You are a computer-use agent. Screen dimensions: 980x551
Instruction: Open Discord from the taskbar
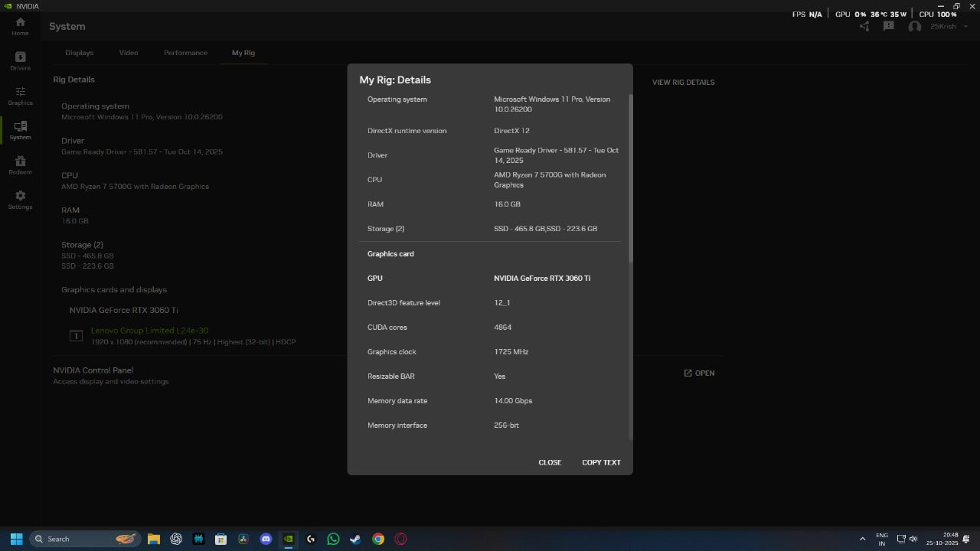[266, 539]
